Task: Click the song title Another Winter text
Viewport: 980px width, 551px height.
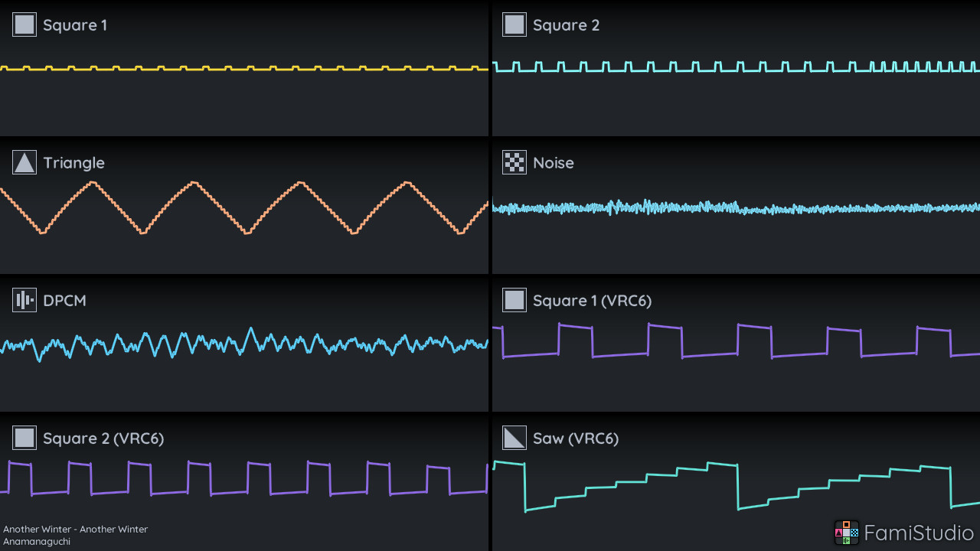Action: tap(76, 529)
